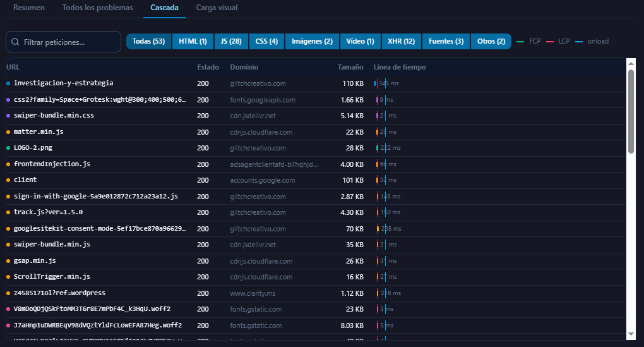Select the investigacion-y-estrategia request row

(316, 83)
